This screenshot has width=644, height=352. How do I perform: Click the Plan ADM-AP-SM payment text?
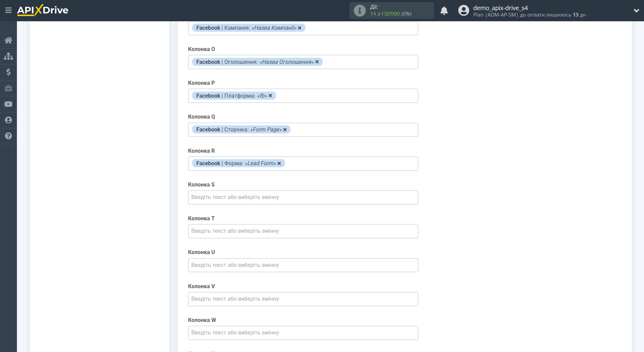[529, 15]
